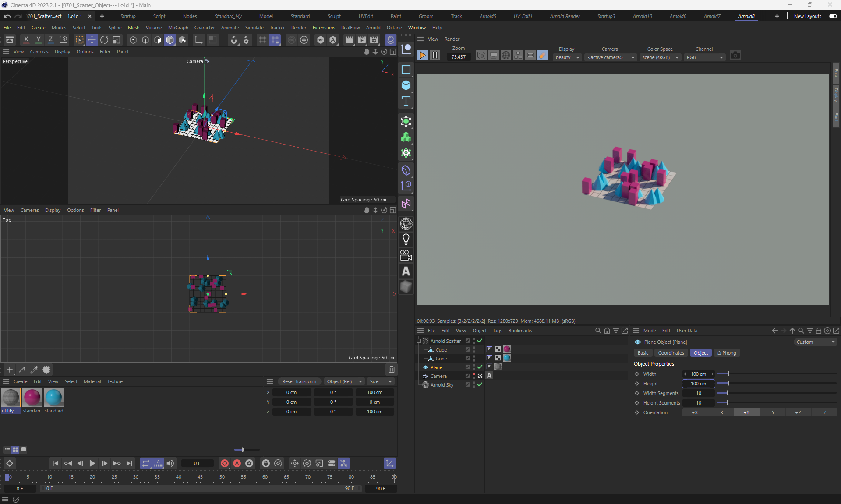The height and width of the screenshot is (504, 841).
Task: Click the Reset Transform button
Action: point(299,381)
